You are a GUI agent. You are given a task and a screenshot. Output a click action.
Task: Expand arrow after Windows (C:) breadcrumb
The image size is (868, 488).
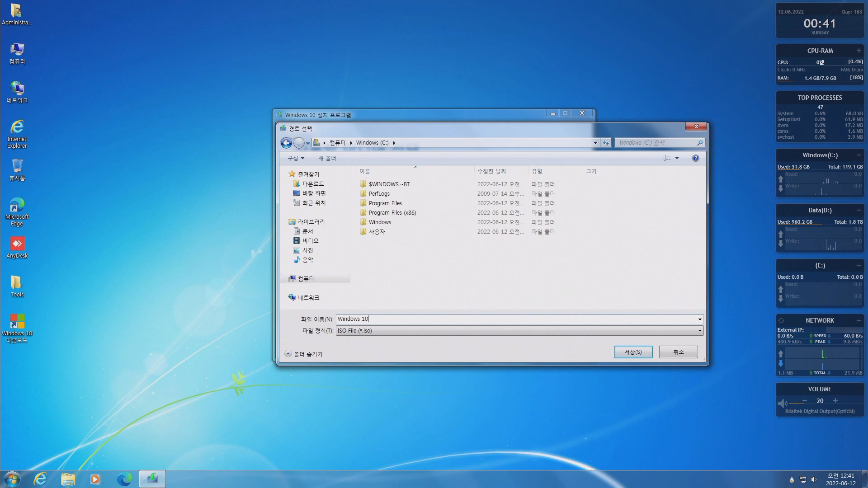point(394,143)
